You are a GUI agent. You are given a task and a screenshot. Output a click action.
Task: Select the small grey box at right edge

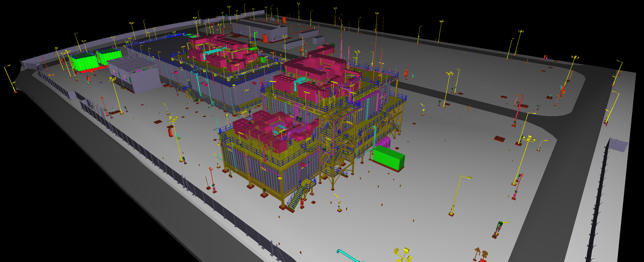tap(618, 145)
